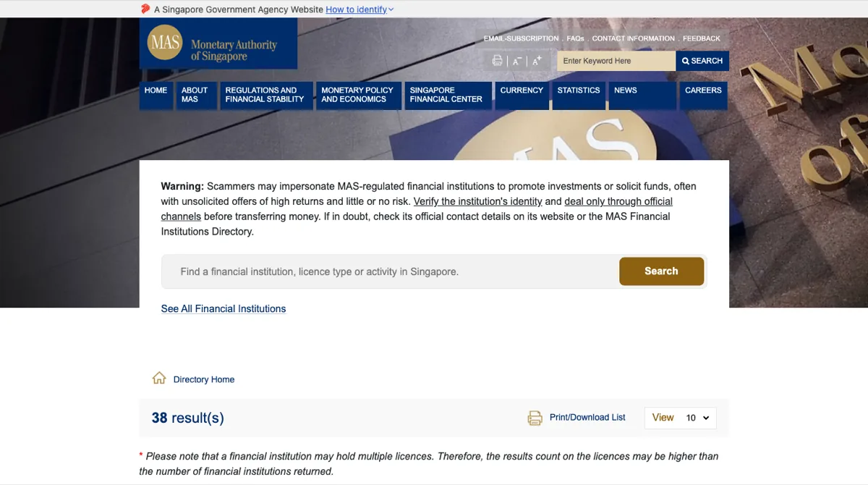Expand the How to identify dropdown
Image resolution: width=868 pixels, height=485 pixels.
click(359, 9)
